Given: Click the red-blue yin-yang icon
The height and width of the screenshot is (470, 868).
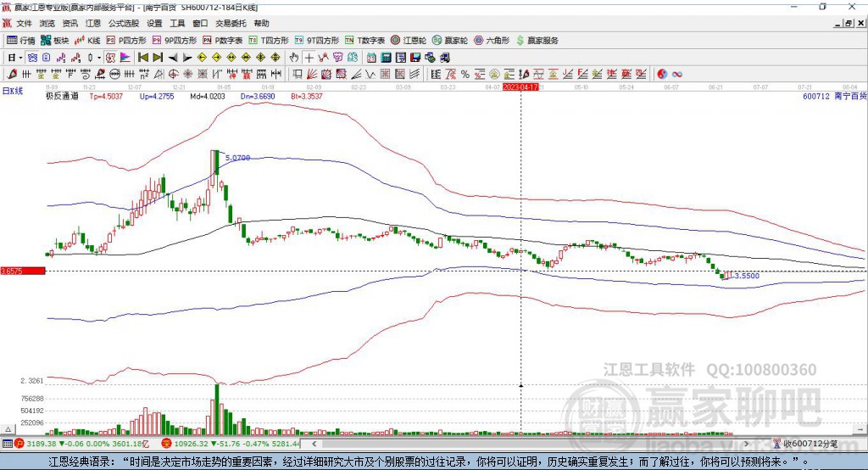Looking at the screenshot, I should coord(662,74).
